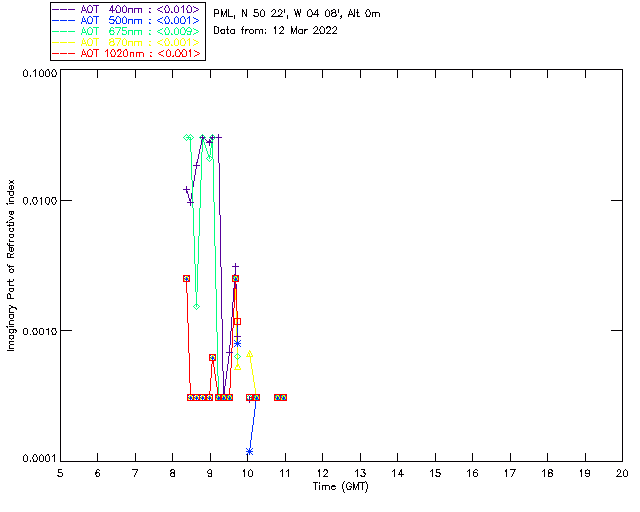
Task: Click the 0.0100 y-axis tick label
Action: pos(39,201)
